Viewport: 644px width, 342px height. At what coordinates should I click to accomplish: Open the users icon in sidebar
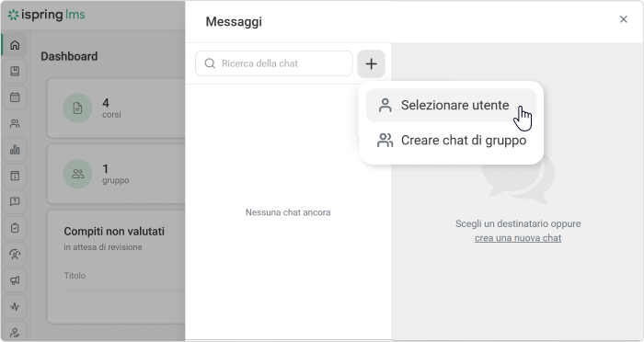(x=15, y=123)
